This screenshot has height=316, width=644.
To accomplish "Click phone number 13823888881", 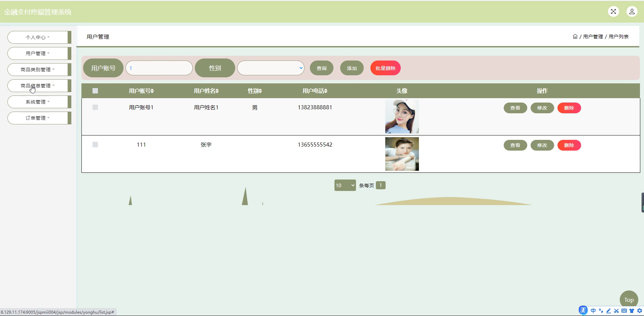I will (x=315, y=107).
